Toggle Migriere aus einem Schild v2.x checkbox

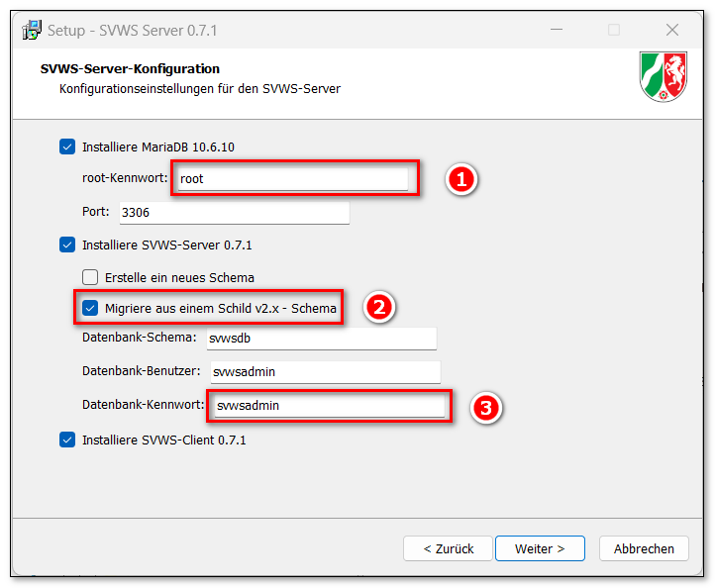pos(90,308)
